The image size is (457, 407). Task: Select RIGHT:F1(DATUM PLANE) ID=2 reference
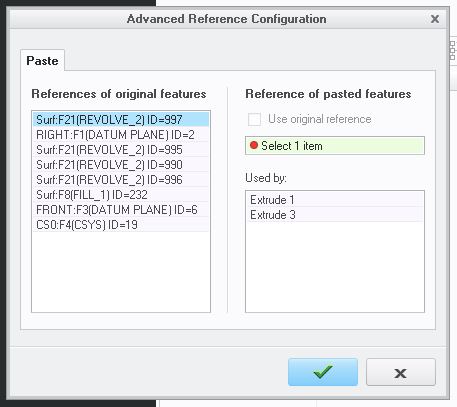point(121,135)
